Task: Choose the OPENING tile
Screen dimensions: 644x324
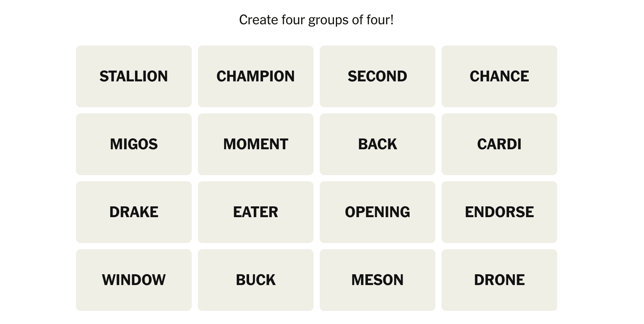Action: [377, 212]
